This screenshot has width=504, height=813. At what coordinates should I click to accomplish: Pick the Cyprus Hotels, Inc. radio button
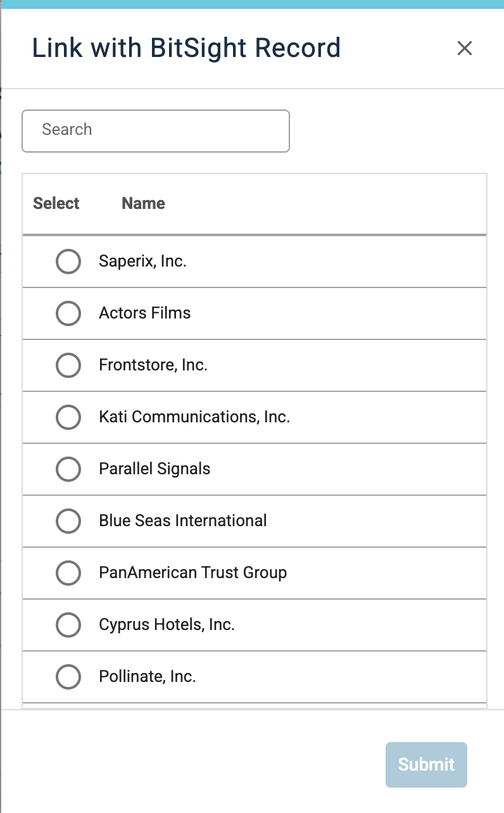tap(68, 625)
